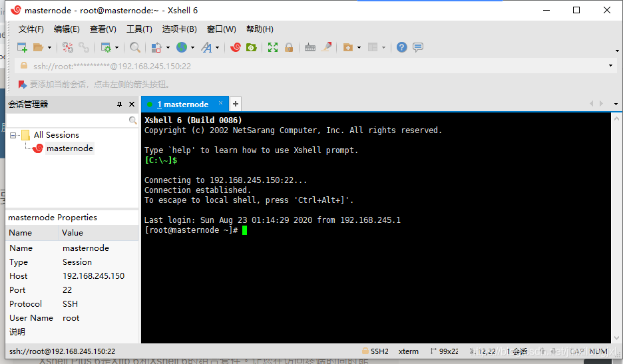Click the globe encoding icon

[182, 47]
